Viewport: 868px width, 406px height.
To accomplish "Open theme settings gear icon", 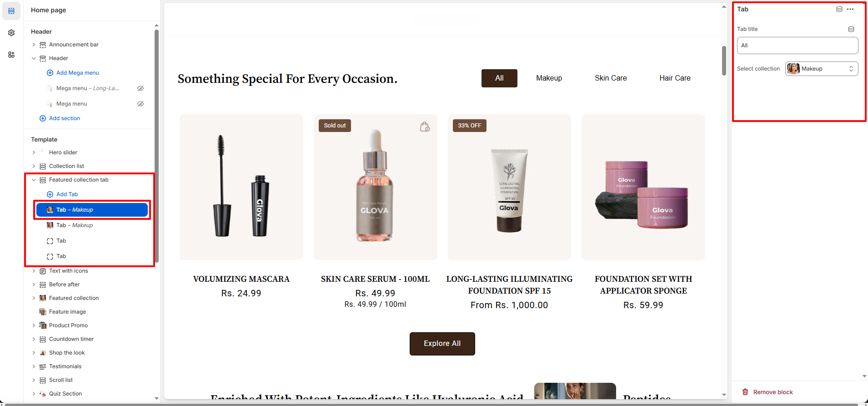I will pos(11,33).
